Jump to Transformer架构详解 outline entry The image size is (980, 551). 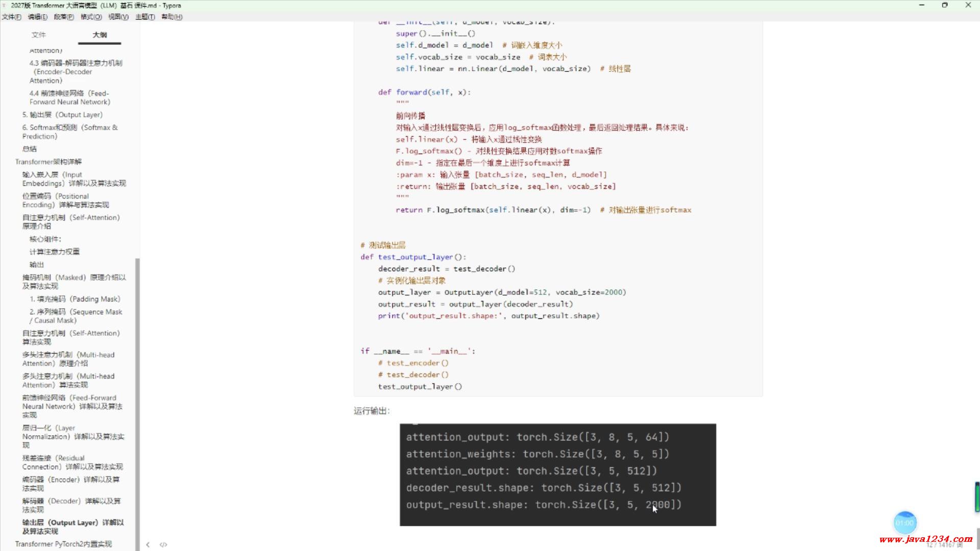tap(48, 162)
